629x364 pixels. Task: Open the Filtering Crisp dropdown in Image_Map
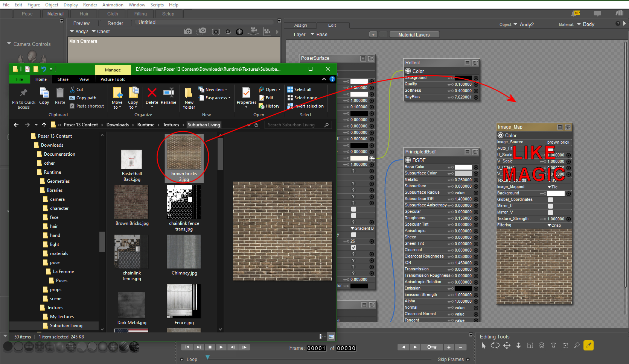pos(554,225)
